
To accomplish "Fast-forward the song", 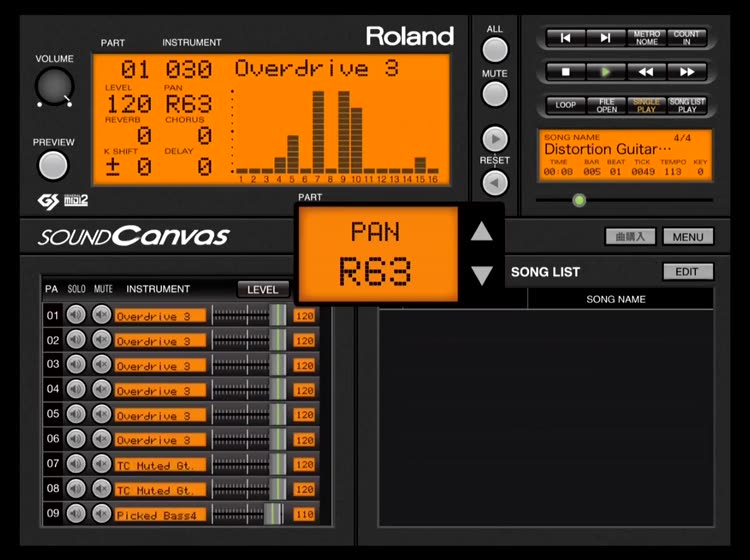I will (686, 72).
